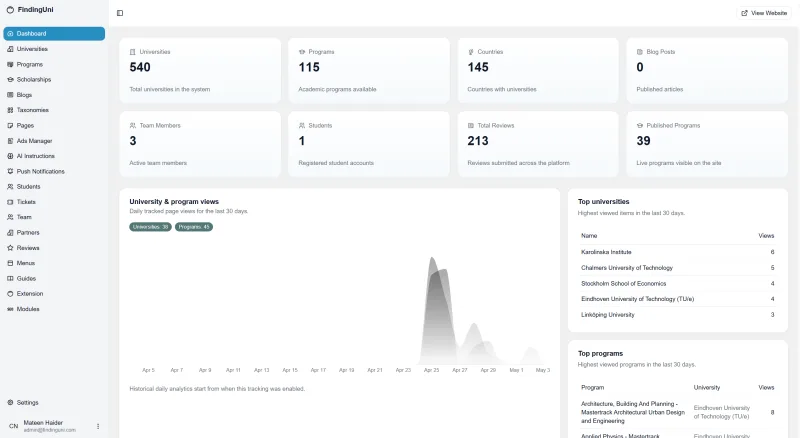Click the Pages sidebar icon
This screenshot has width=800, height=438.
pos(10,126)
